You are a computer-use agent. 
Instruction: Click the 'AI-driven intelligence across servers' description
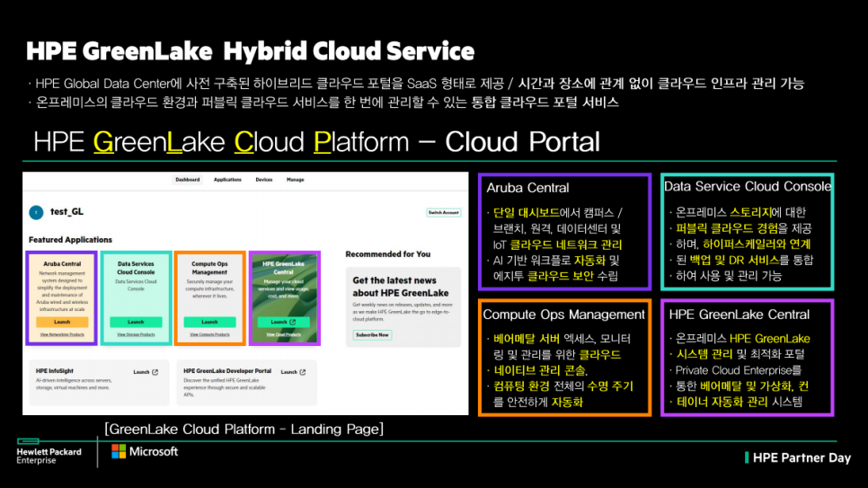[74, 384]
